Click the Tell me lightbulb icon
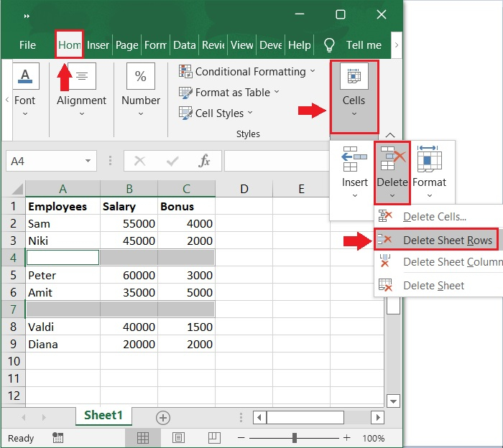This screenshot has height=448, width=503. pos(330,45)
